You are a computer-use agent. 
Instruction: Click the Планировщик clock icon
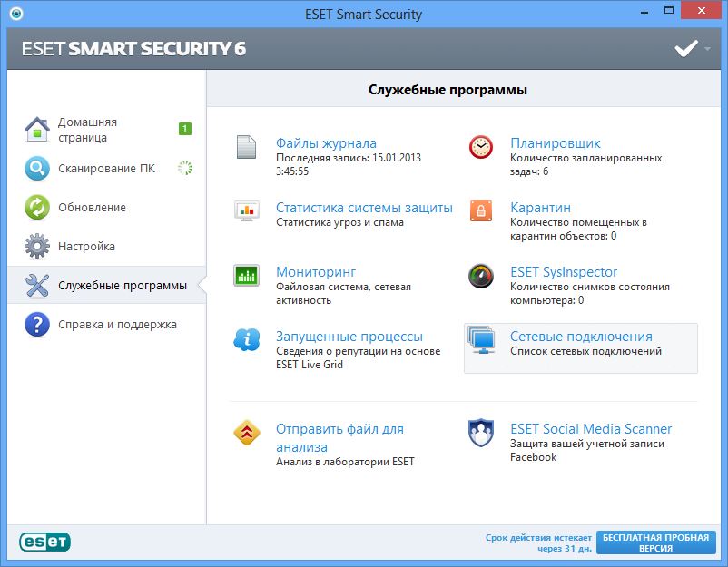coord(481,147)
